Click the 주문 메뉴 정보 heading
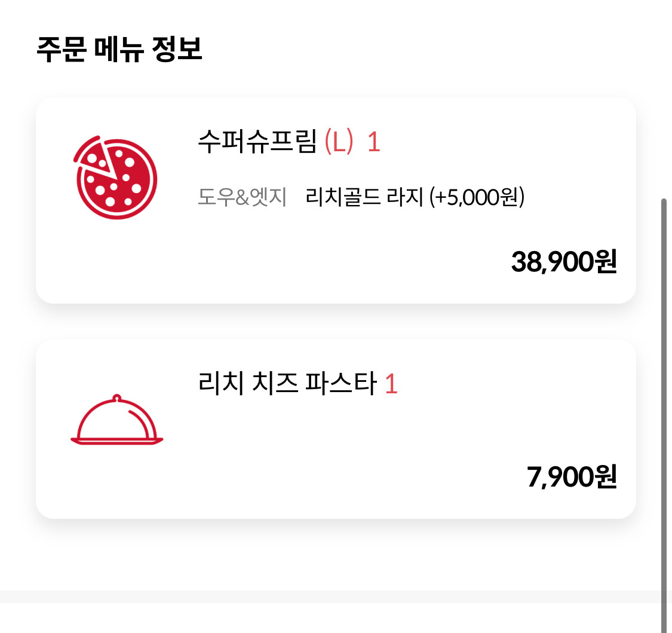 point(119,49)
